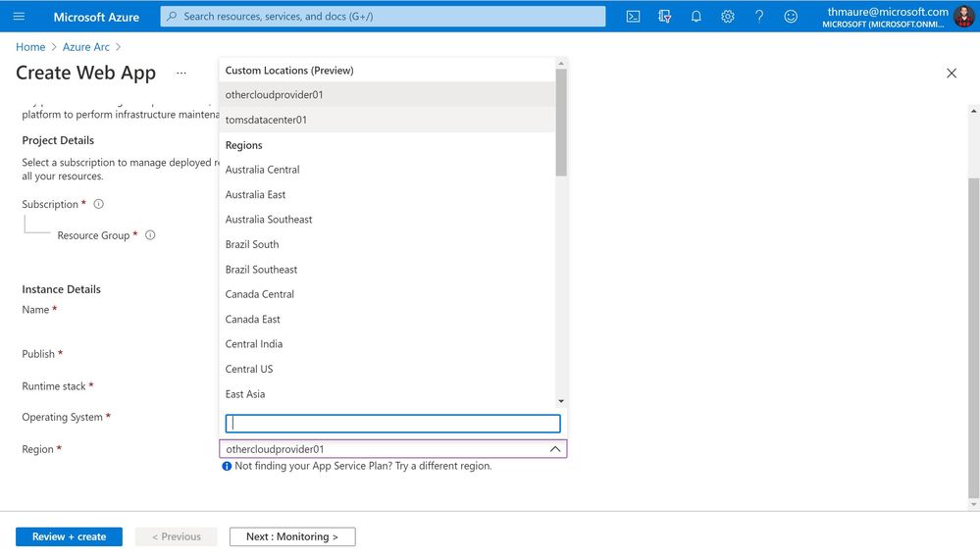Click the Next : Monitoring button
The width and height of the screenshot is (980, 558).
coord(292,536)
